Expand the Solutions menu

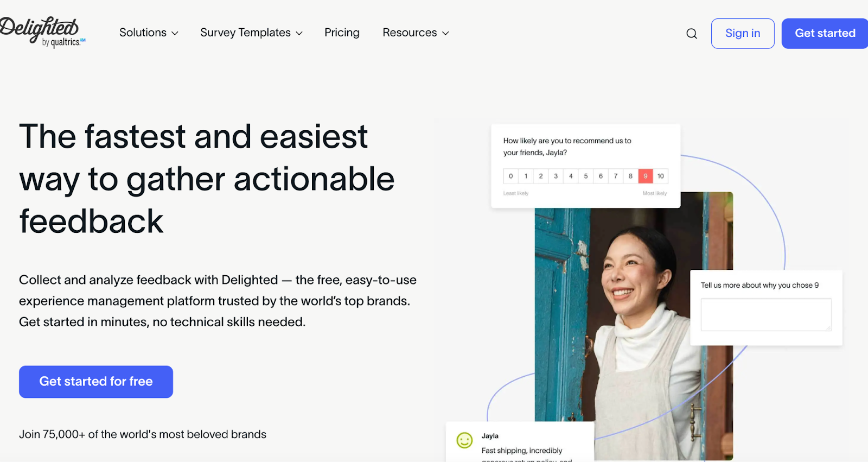click(149, 33)
